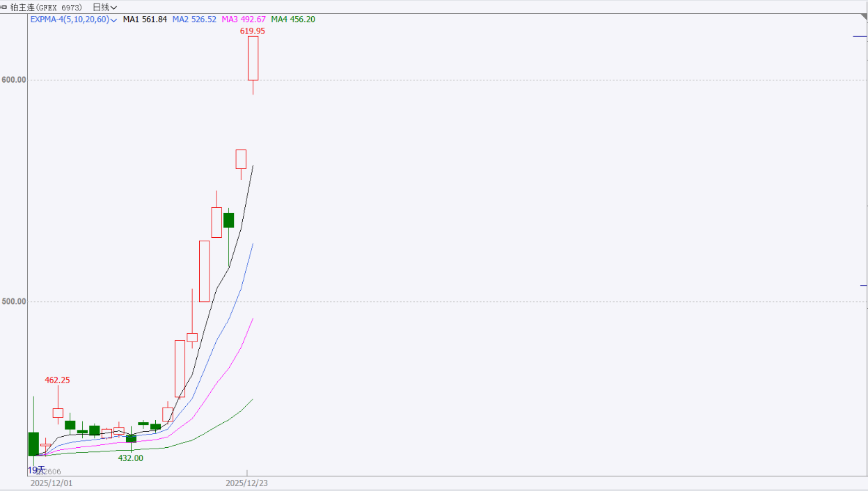
Task: Click the 432.00 low price label
Action: click(x=130, y=458)
